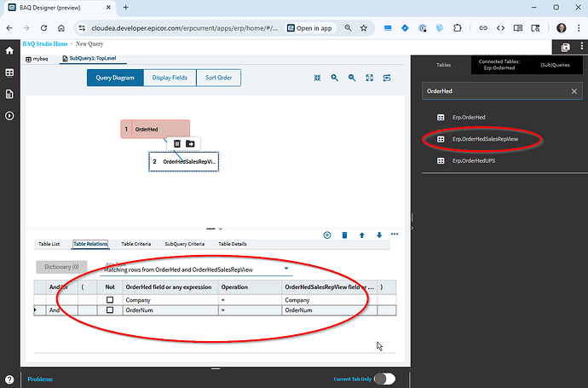Open the Table Criteria tab

click(x=136, y=244)
